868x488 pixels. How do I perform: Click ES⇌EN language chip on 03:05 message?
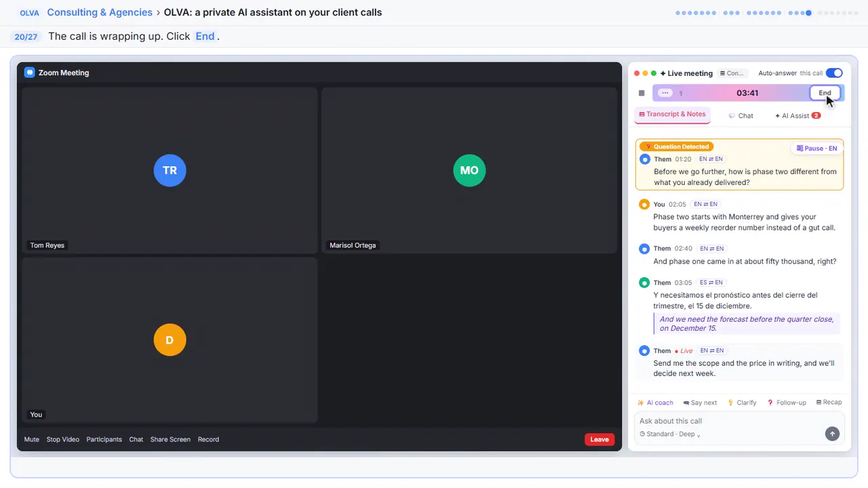[711, 283]
